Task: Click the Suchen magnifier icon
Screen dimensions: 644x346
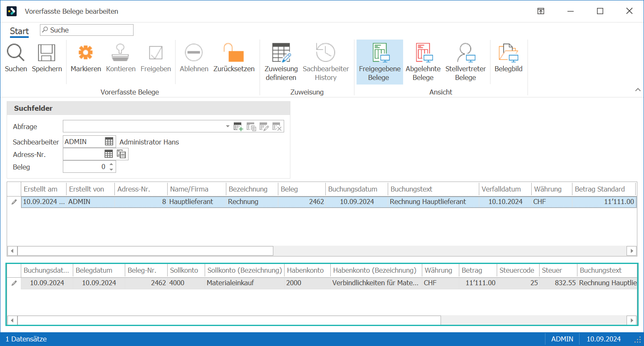Action: 16,53
